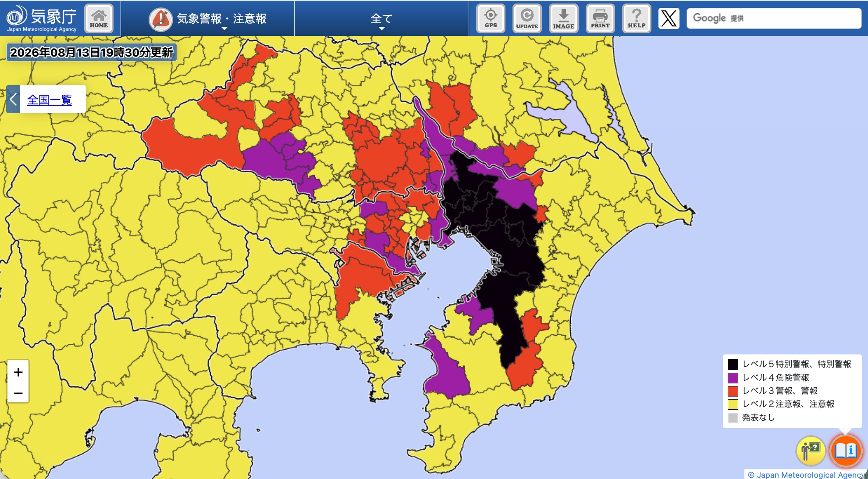Image resolution: width=868 pixels, height=479 pixels.
Task: Click the red level 3 legend swatch
Action: point(733,391)
